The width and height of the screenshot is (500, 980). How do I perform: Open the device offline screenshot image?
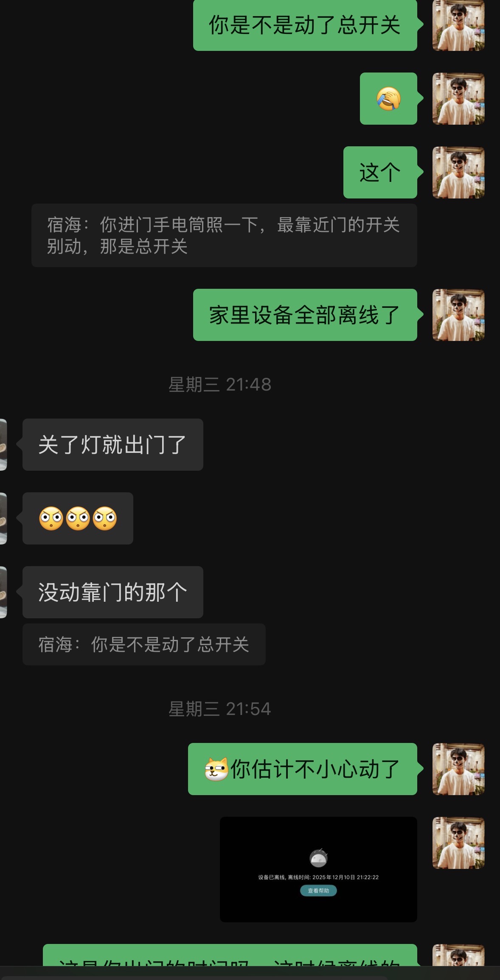(318, 869)
